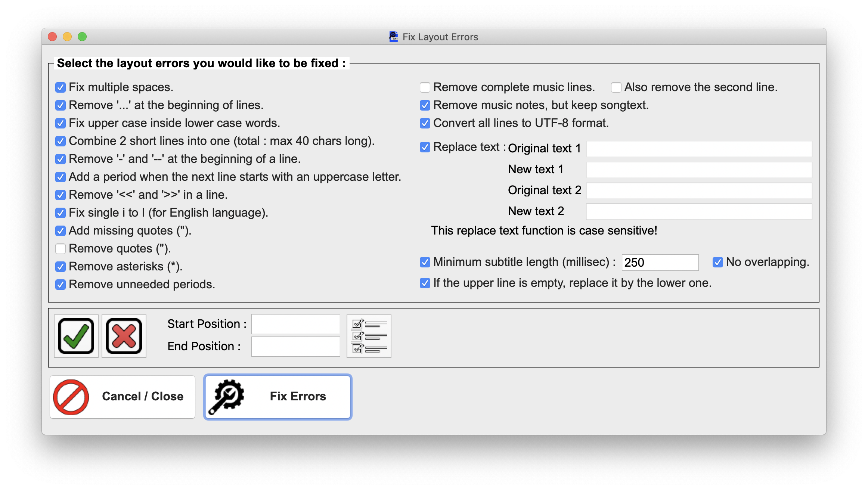Check Also remove the second line
Viewport: 868px width, 490px height.
[x=616, y=87]
